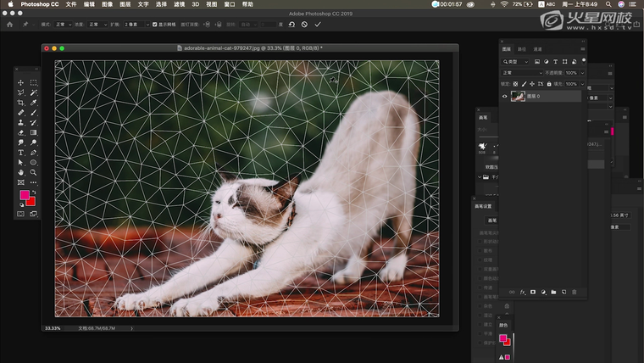Open the 滤镜 menu
The image size is (644, 363).
pos(179,4)
